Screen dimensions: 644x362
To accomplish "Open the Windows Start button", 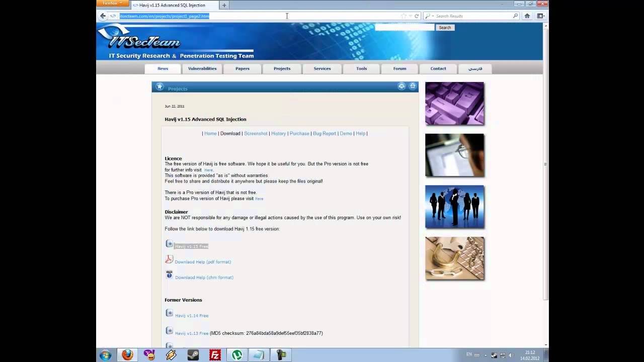I will coord(105,355).
